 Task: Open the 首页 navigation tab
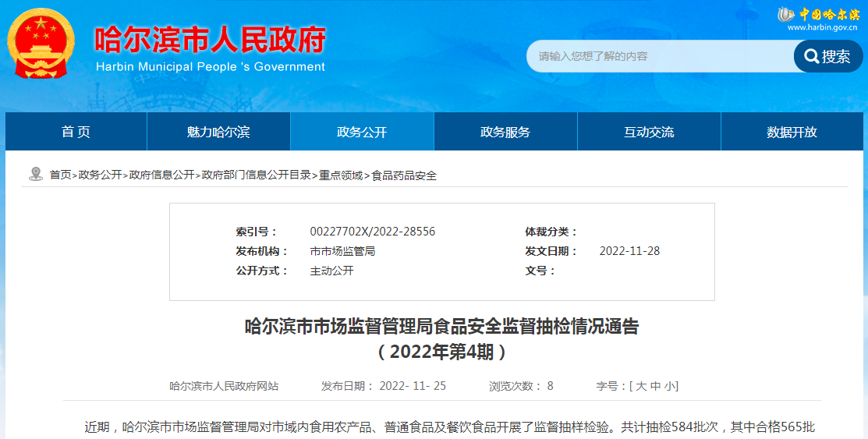76,132
